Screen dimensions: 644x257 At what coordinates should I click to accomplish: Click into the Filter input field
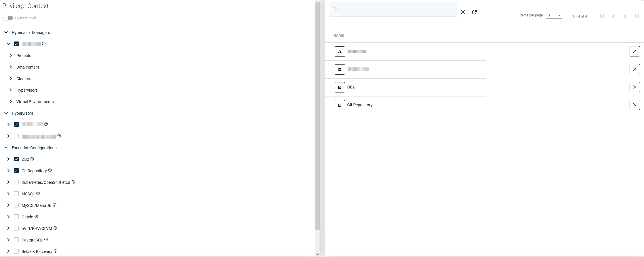click(x=393, y=9)
